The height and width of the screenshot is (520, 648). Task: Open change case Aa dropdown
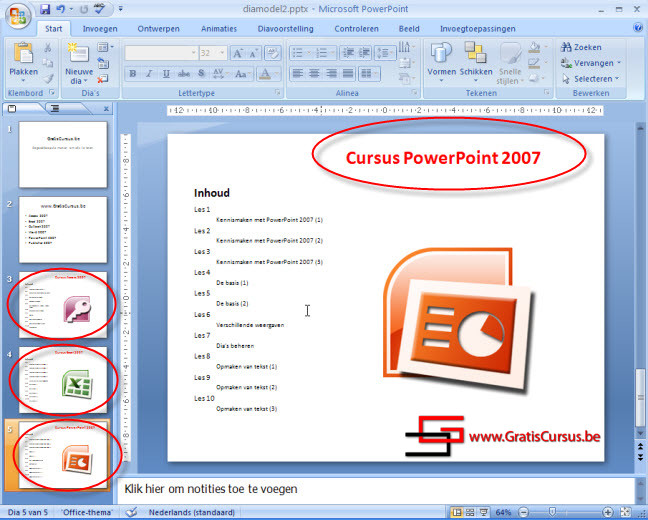coord(243,74)
